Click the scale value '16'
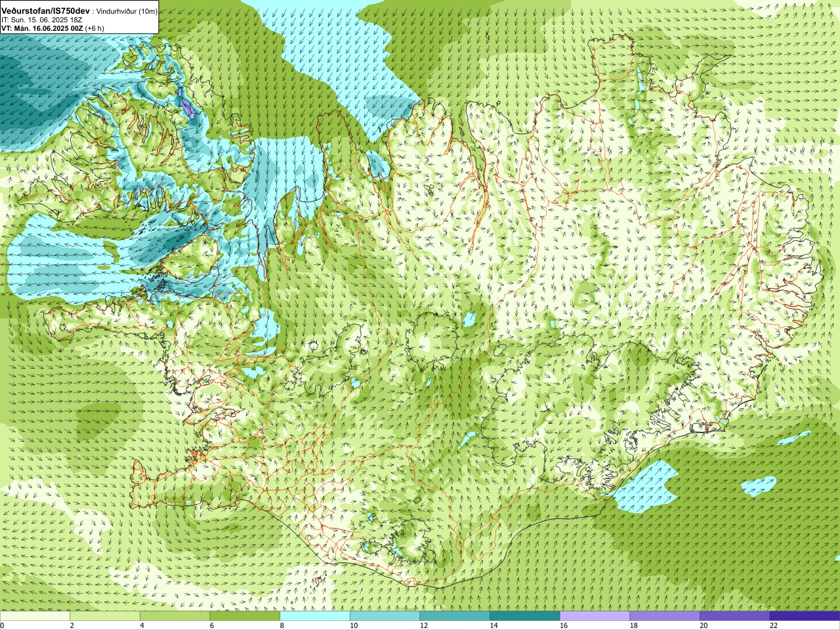 (x=564, y=625)
